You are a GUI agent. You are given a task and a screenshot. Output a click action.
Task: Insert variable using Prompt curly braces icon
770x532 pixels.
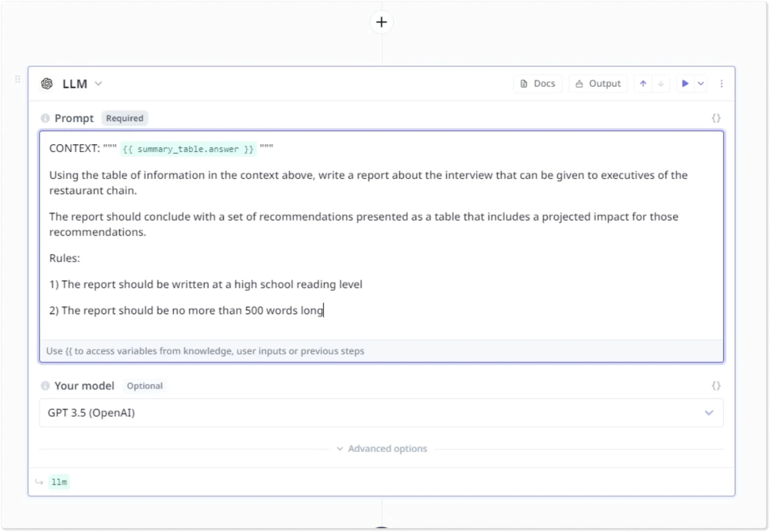tap(716, 118)
